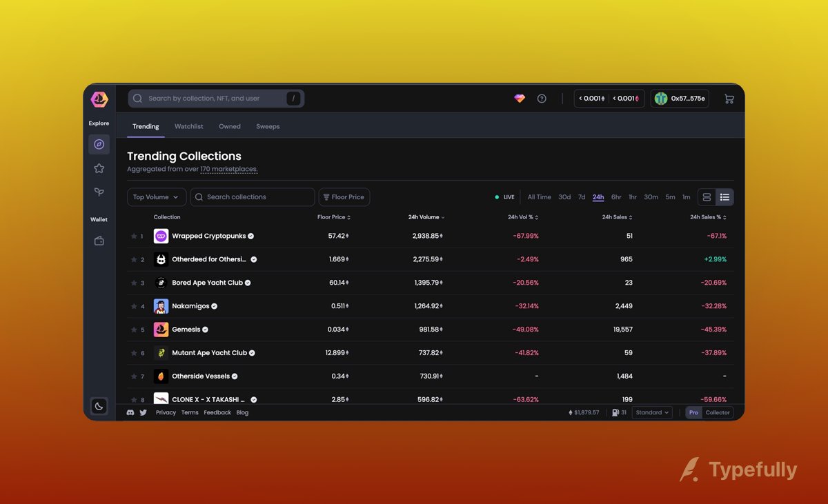
Task: Star the Gemesis collection
Action: tap(134, 330)
